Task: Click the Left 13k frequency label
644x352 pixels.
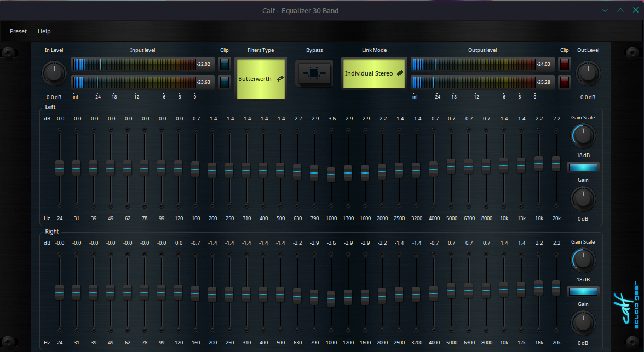Action: [521, 218]
